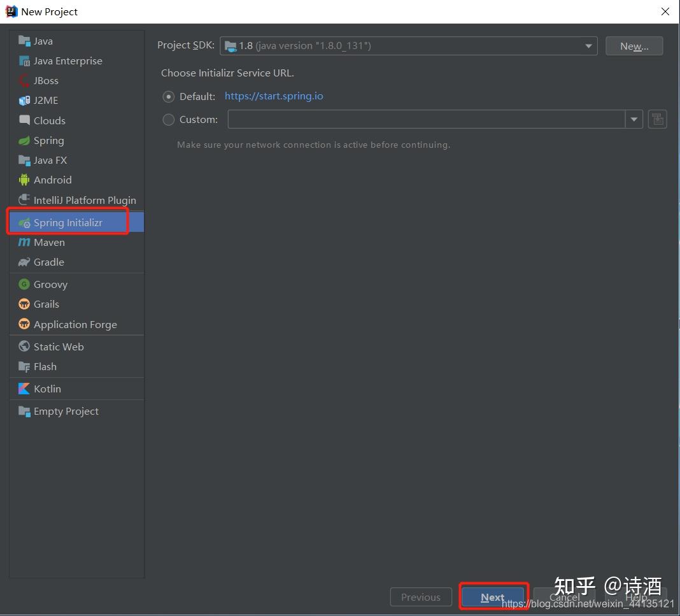Screen dimensions: 680x616
Task: Select the Android robot icon
Action: click(24, 180)
